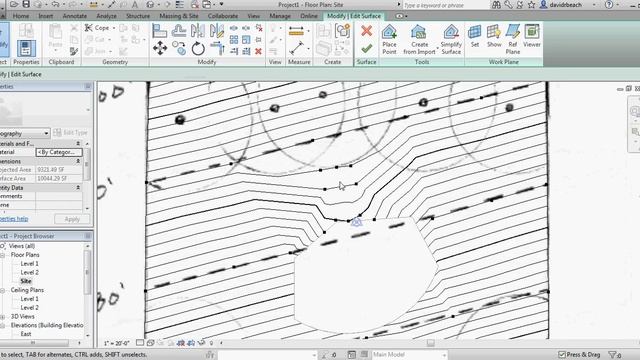Finish surface with green checkmark
The height and width of the screenshot is (360, 640).
[367, 49]
